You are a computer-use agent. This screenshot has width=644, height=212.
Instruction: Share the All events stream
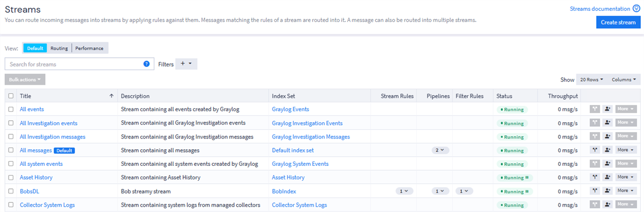607,109
